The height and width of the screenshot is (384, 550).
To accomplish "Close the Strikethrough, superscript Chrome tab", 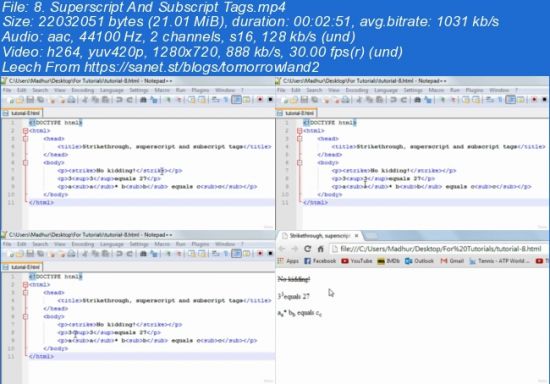I will coord(356,236).
